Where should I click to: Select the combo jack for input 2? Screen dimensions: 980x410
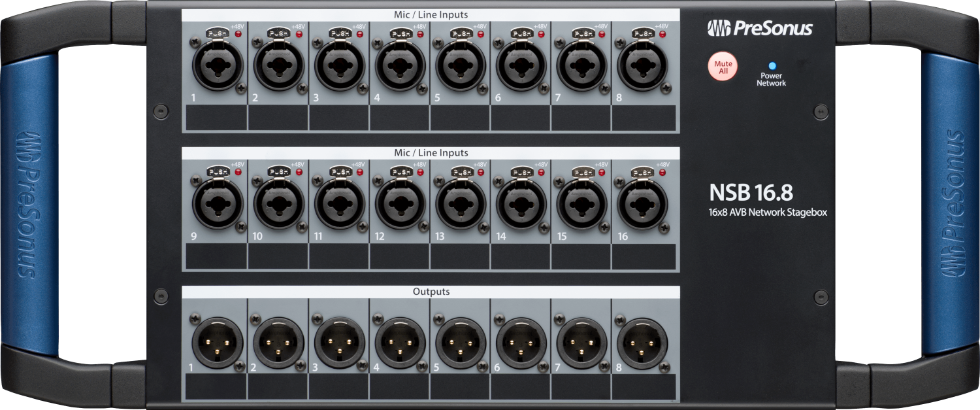[x=279, y=65]
